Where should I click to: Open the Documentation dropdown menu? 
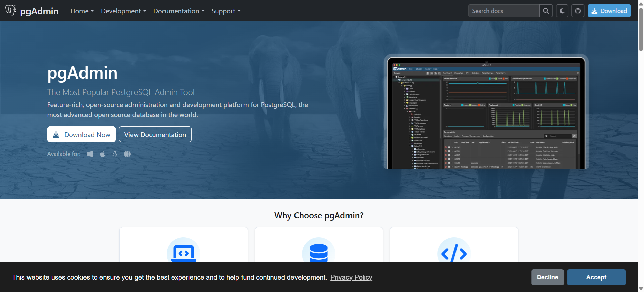coord(179,11)
